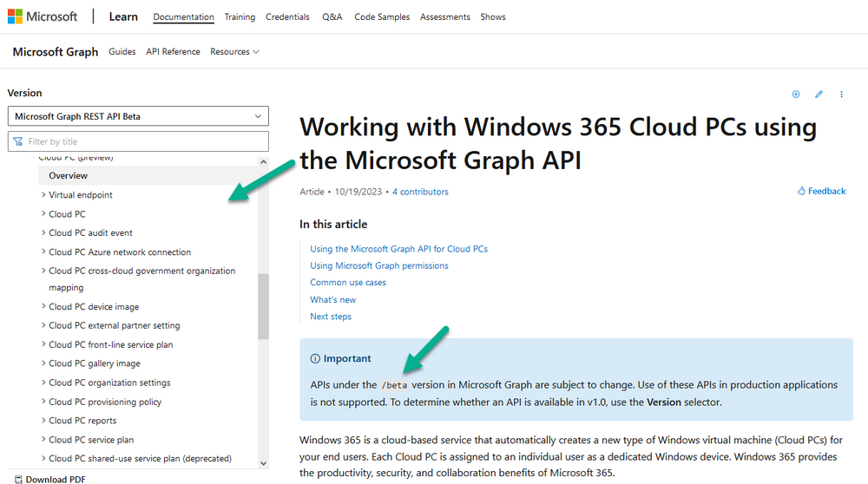This screenshot has width=868, height=484.
Task: Jump to Next steps section
Action: [x=331, y=317]
